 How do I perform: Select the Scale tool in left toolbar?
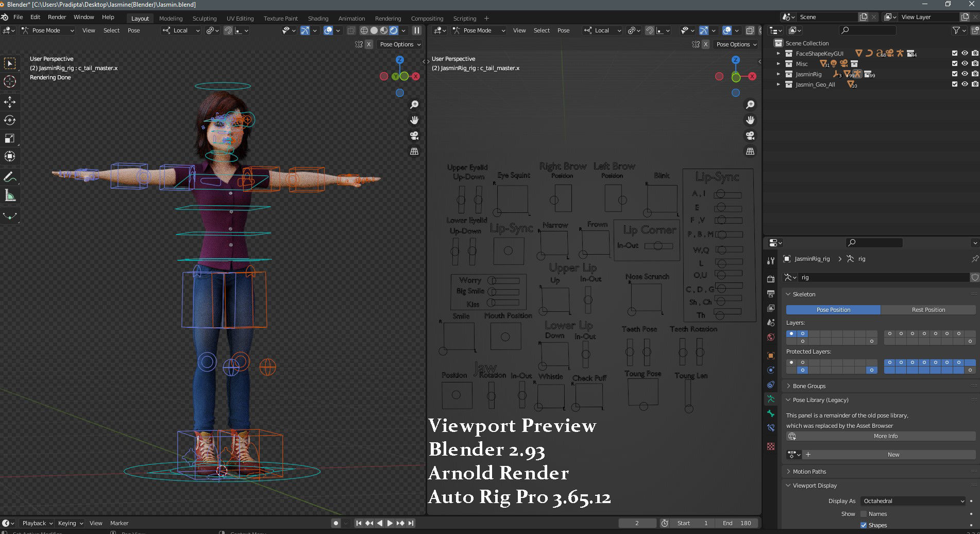click(10, 138)
